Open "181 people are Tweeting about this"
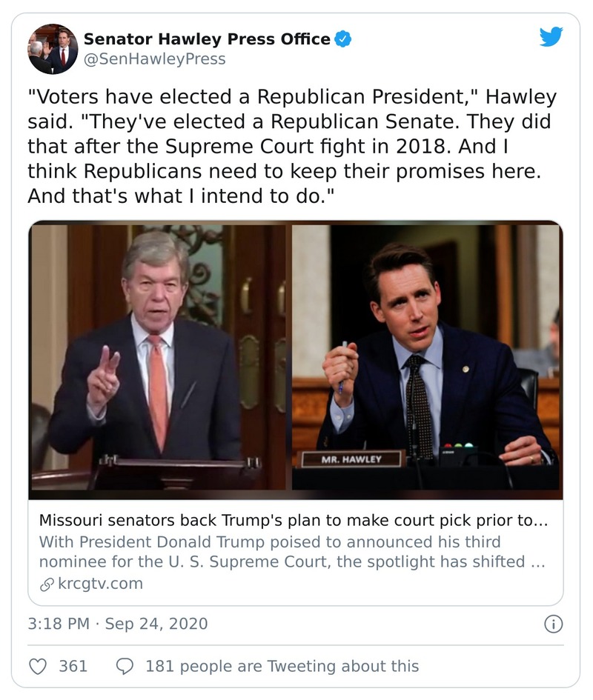The image size is (593, 700). click(282, 666)
